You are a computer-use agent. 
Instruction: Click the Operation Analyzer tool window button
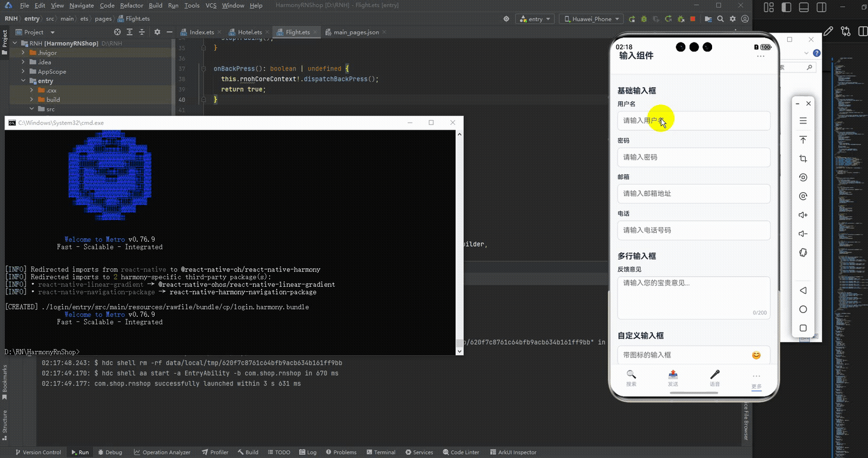(162, 452)
